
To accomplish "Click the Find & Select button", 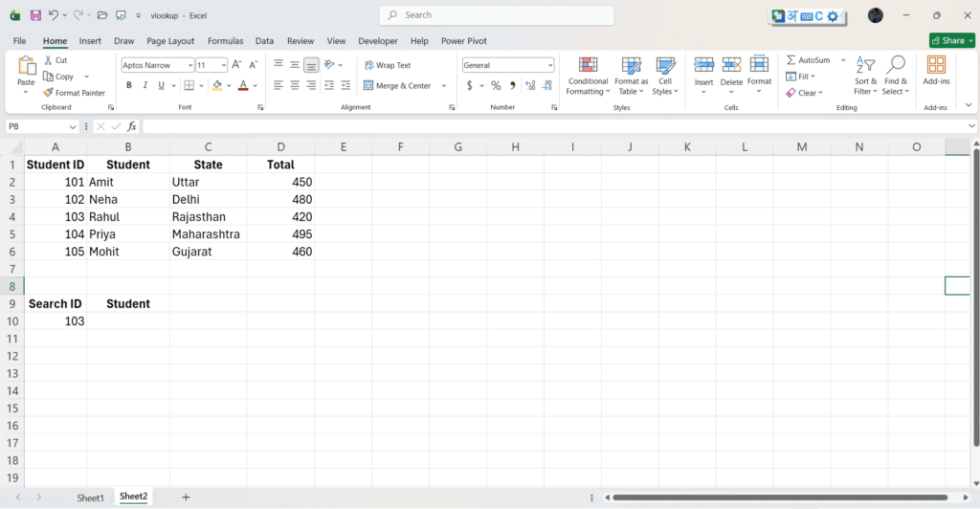I will (x=896, y=75).
